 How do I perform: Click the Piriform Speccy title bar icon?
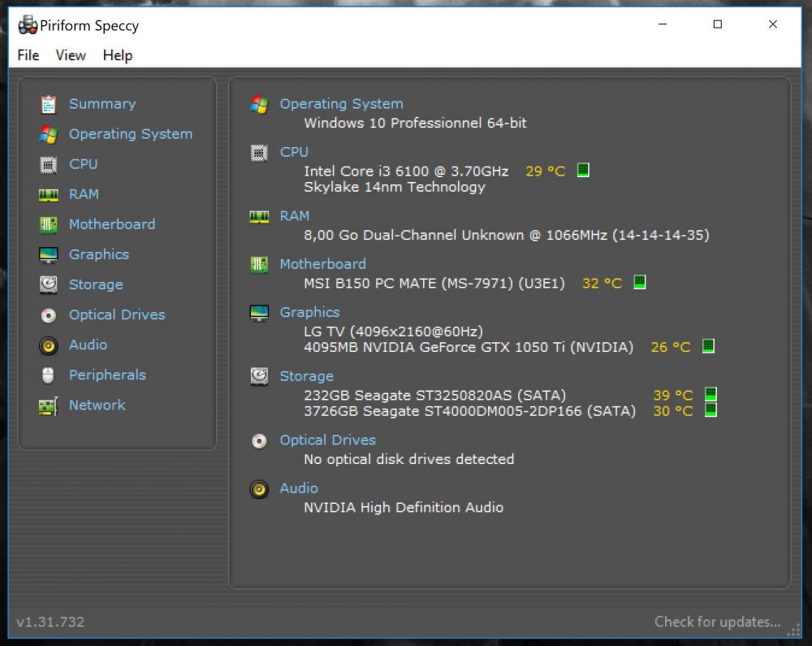[x=28, y=25]
